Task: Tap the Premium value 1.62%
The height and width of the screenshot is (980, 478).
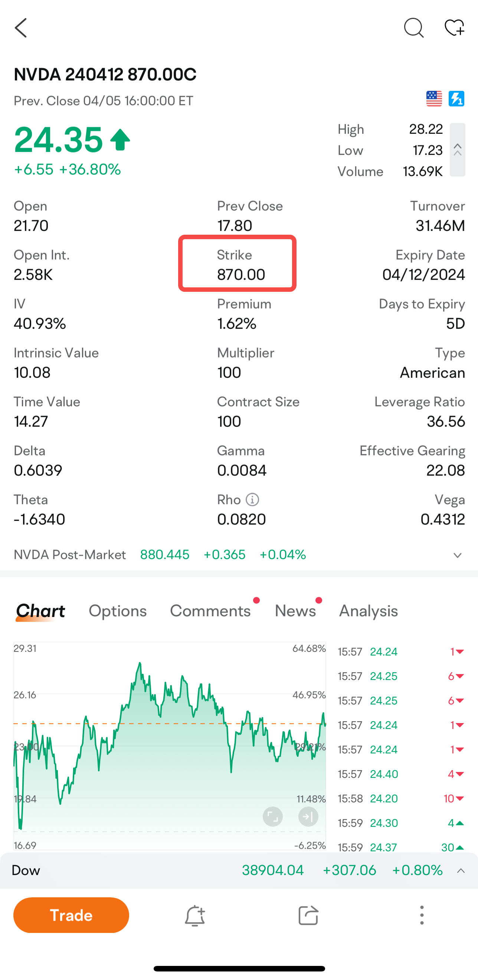Action: tap(236, 324)
